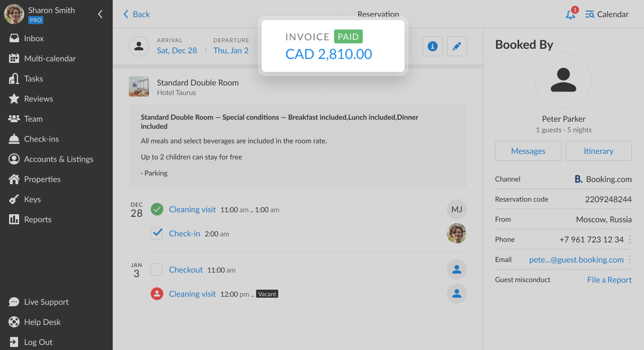This screenshot has width=644, height=350.
Task: Select the Inbox menu label
Action: pyautogui.click(x=34, y=38)
